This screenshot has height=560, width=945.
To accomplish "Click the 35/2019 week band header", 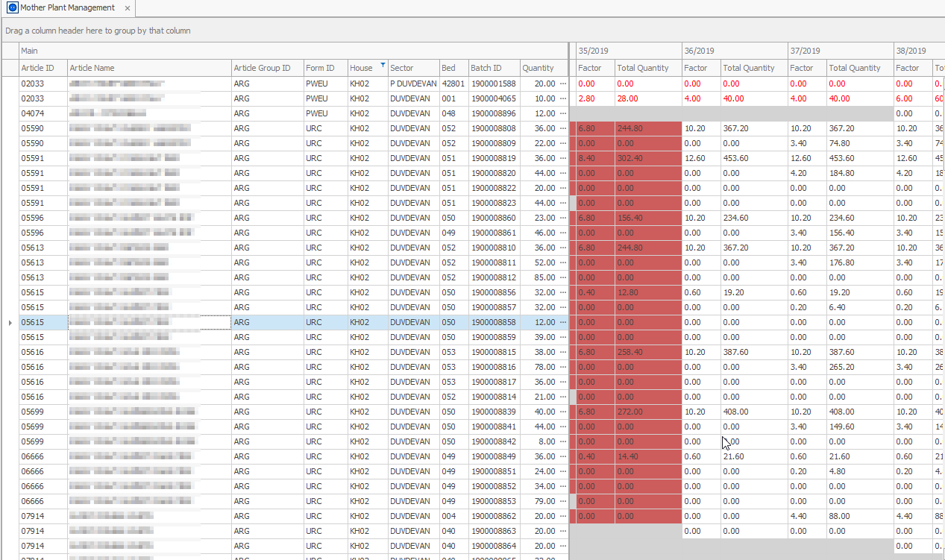I will pyautogui.click(x=629, y=51).
